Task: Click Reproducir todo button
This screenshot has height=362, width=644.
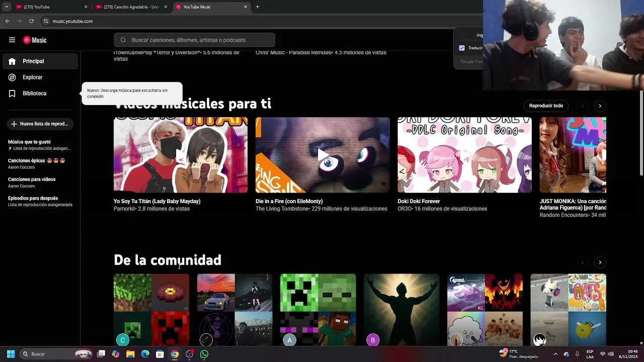Action: pos(546,106)
